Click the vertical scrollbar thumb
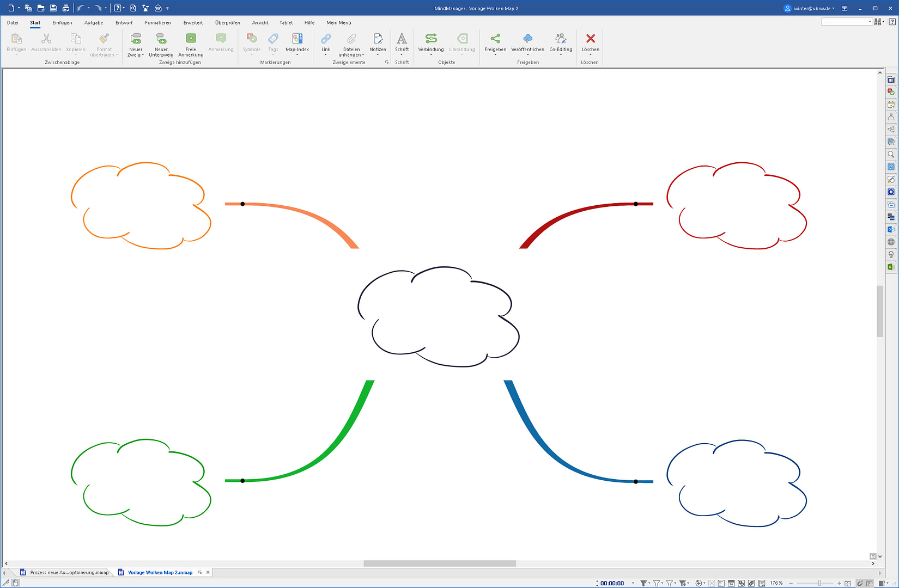Image resolution: width=899 pixels, height=588 pixels. 880,311
